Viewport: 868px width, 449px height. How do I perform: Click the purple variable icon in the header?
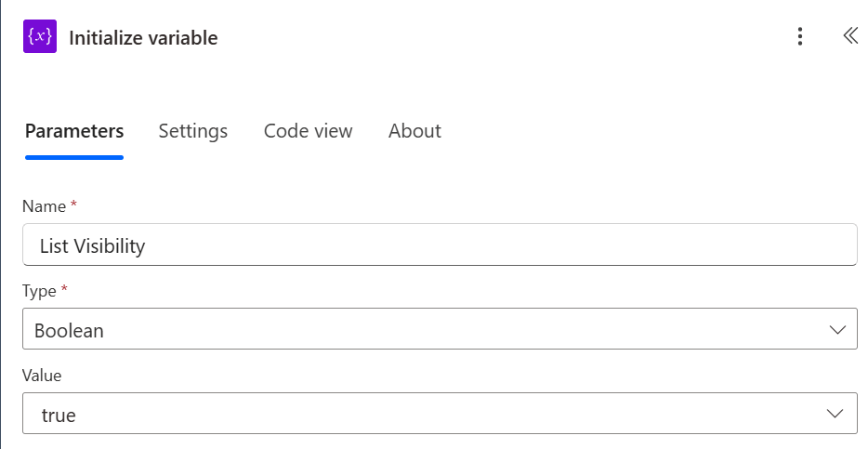(x=40, y=37)
